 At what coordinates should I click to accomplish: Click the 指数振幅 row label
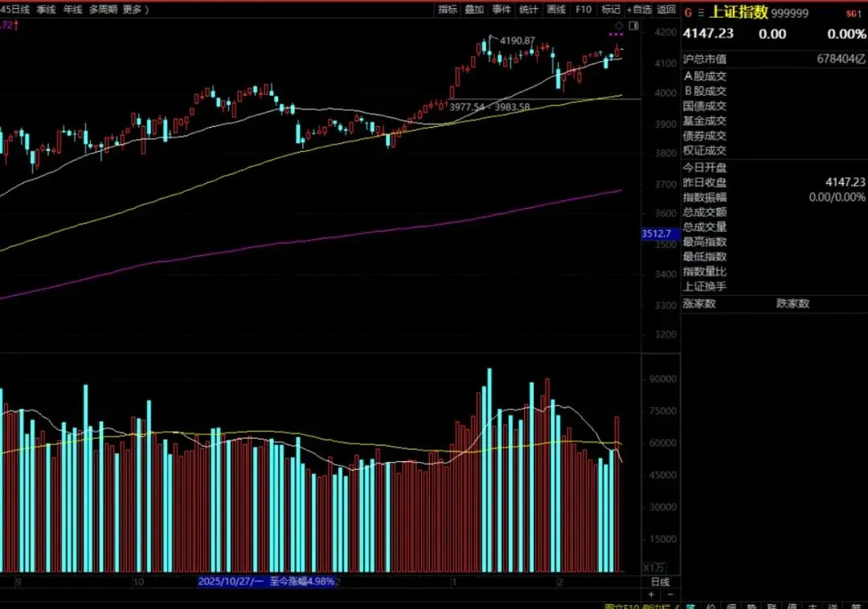pos(704,198)
